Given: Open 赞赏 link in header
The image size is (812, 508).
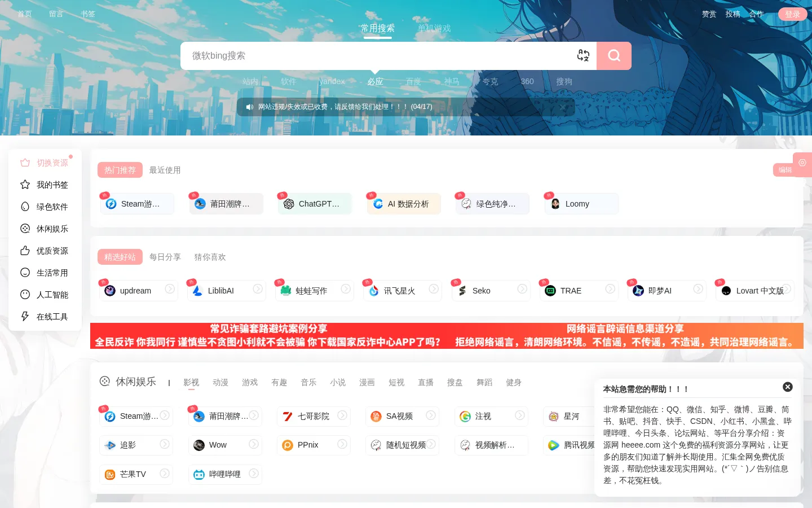Looking at the screenshot, I should [x=709, y=14].
